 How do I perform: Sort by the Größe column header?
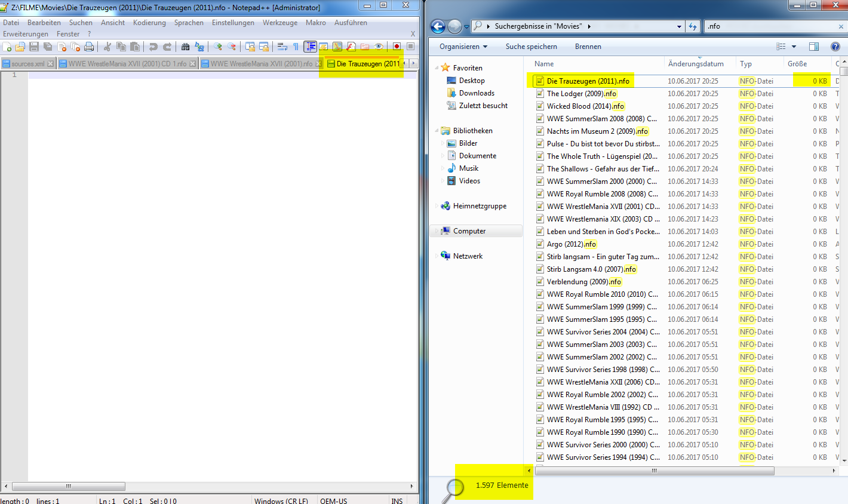point(807,64)
